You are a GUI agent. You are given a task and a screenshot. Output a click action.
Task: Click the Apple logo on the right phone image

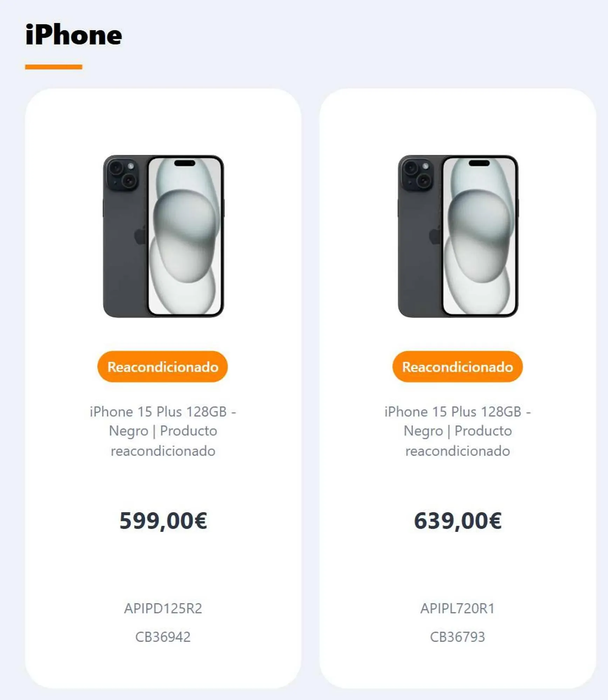pyautogui.click(x=435, y=236)
